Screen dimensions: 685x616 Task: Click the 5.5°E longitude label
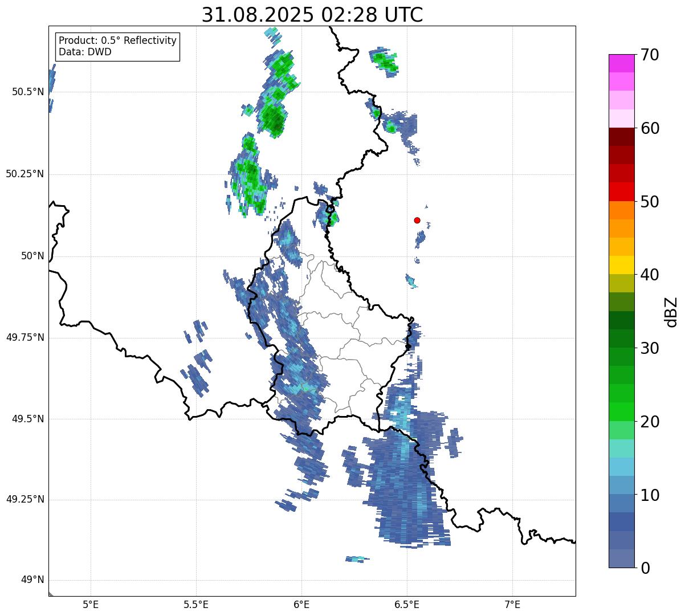click(x=196, y=605)
